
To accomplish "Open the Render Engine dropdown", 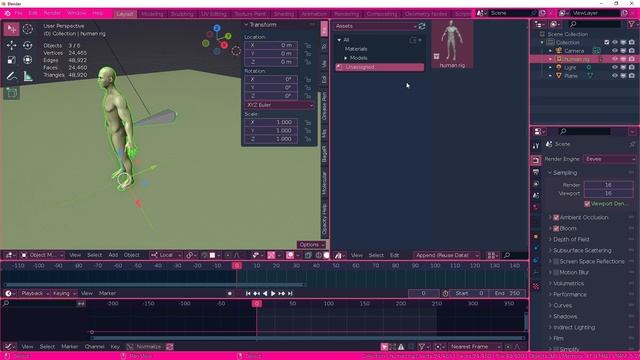I will coord(610,159).
